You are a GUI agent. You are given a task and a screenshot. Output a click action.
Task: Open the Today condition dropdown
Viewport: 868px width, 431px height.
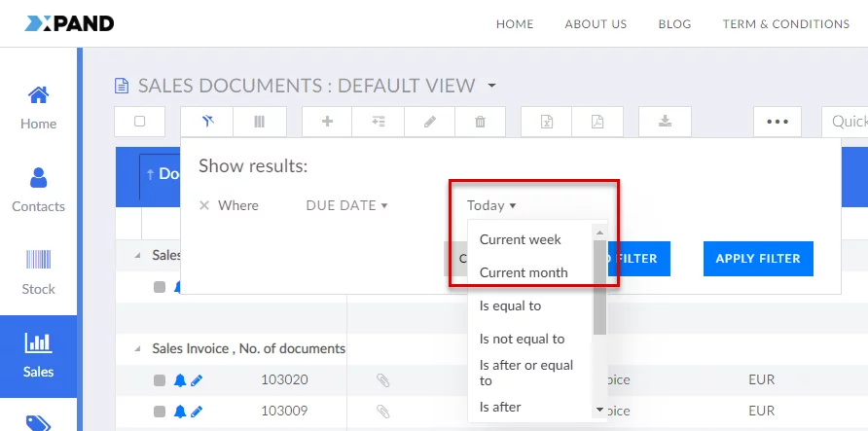point(491,205)
